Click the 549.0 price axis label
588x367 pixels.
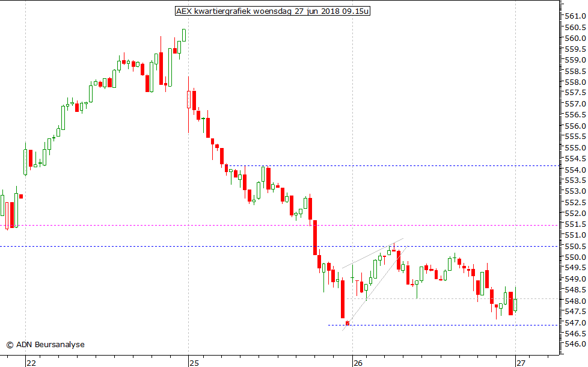pyautogui.click(x=575, y=279)
